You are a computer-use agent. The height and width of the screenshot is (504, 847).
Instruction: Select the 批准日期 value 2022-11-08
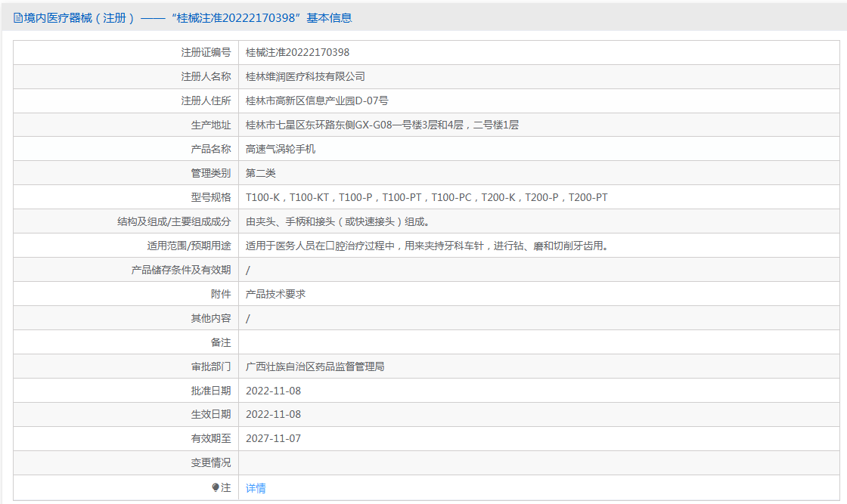273,391
